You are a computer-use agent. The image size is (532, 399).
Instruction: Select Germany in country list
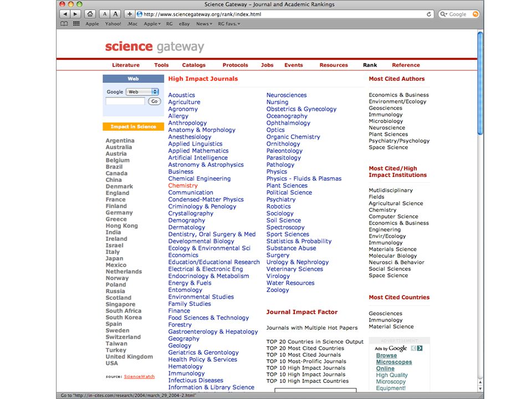pyautogui.click(x=119, y=213)
